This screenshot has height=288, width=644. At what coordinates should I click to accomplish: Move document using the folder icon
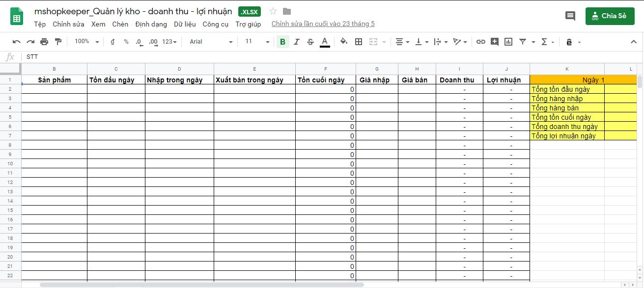(x=287, y=11)
